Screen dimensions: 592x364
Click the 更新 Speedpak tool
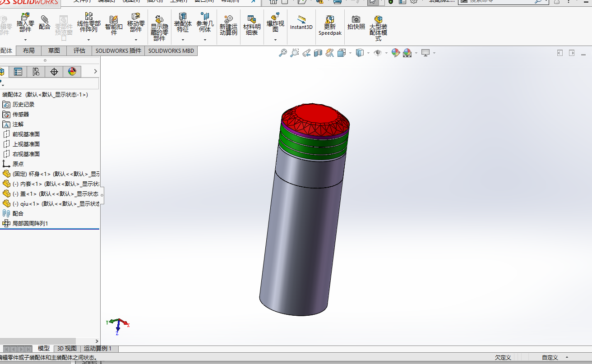pos(330,25)
